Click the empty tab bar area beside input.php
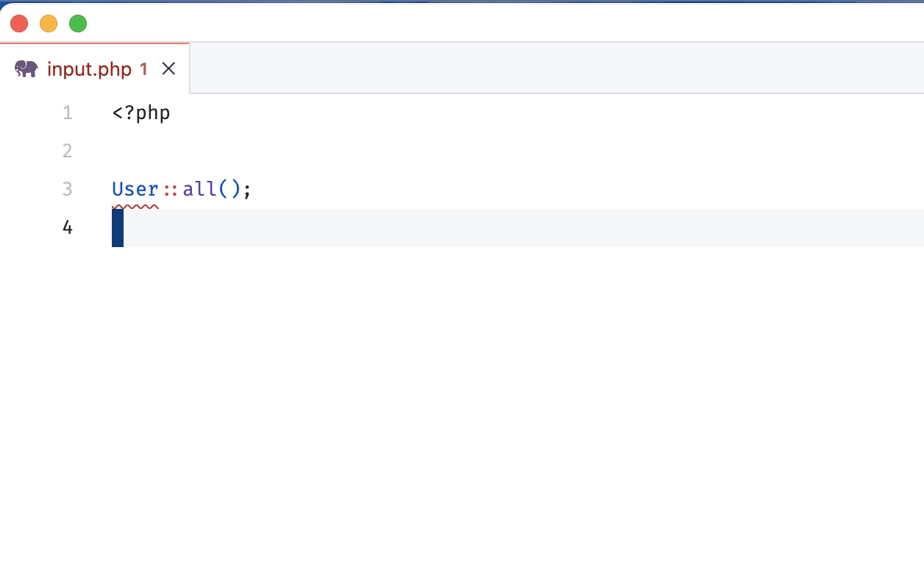Screen dimensions: 924x581 (x=552, y=68)
